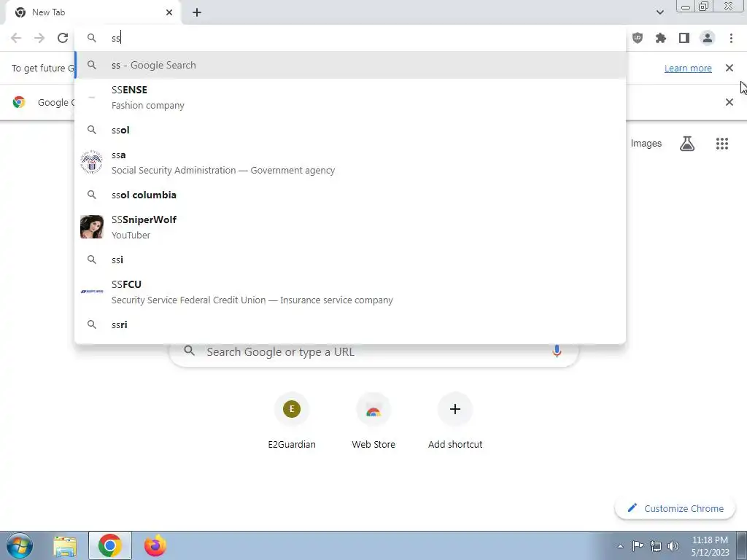Open the Images link
This screenshot has width=747, height=560.
click(646, 144)
